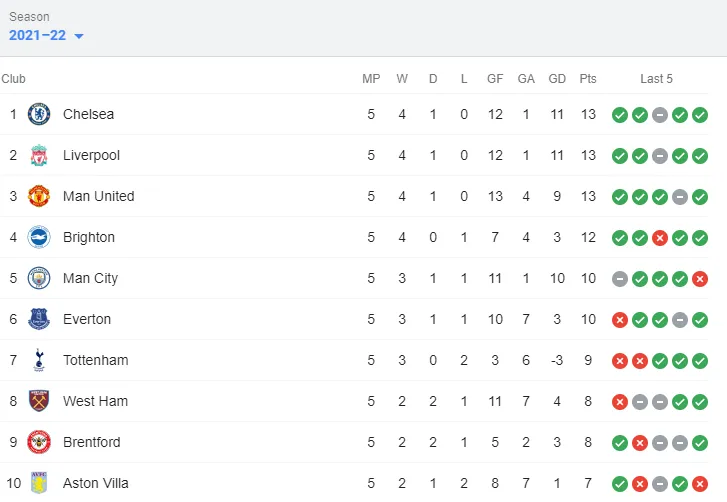
Task: Open the Chelsea team name link
Action: [x=89, y=114]
